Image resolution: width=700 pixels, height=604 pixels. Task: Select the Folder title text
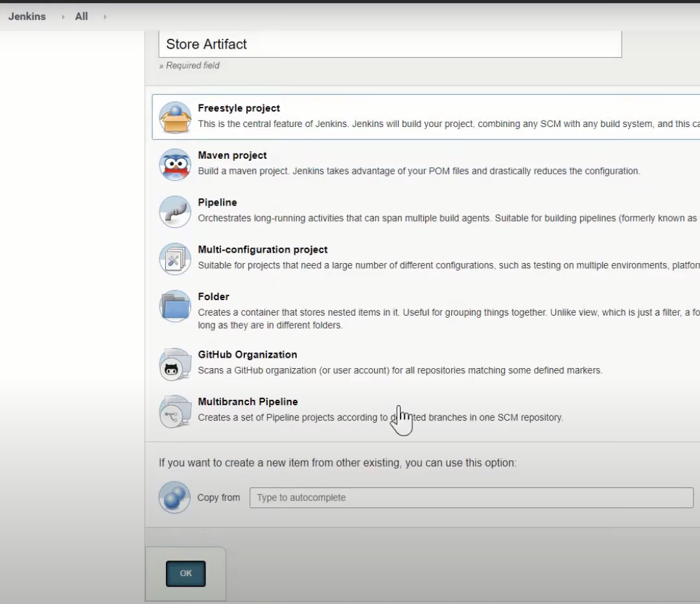click(x=213, y=296)
